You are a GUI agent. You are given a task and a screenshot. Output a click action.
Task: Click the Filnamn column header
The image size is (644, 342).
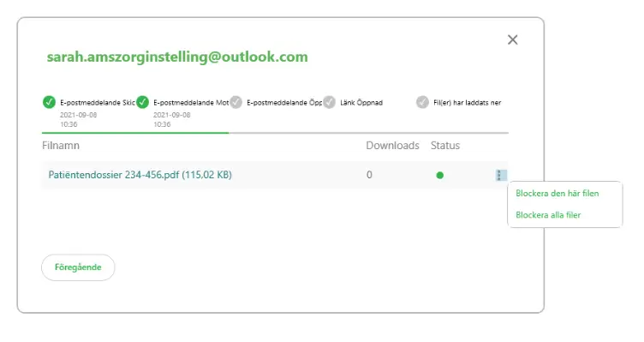click(61, 146)
